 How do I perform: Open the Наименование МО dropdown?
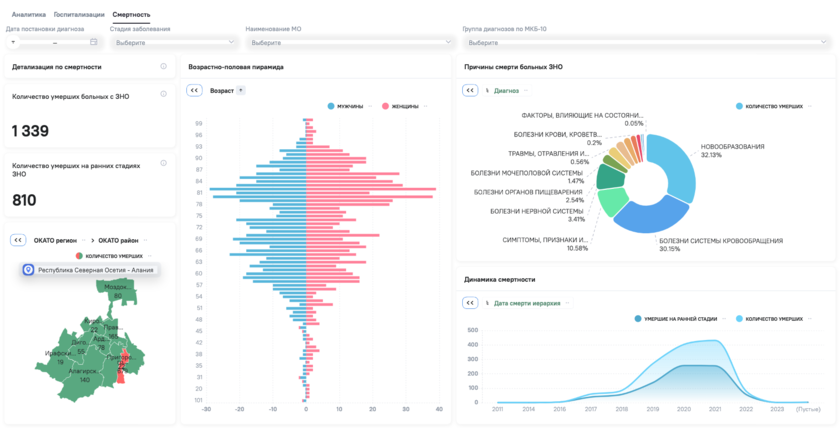point(350,43)
